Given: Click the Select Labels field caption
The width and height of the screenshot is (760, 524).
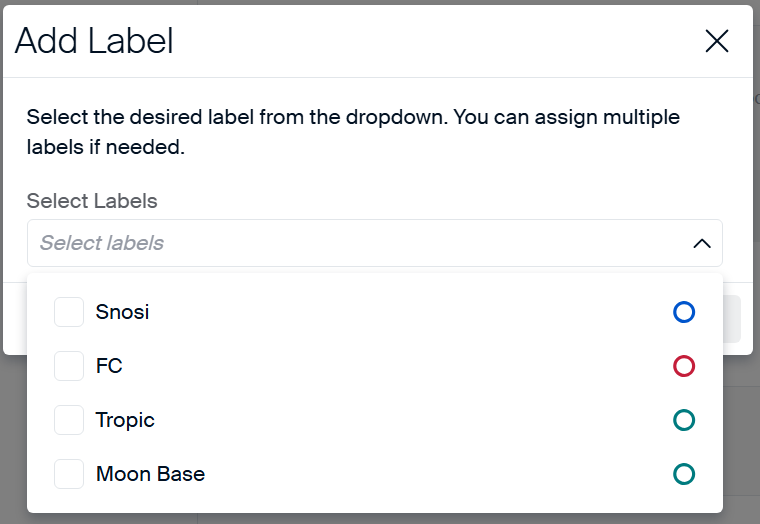Looking at the screenshot, I should tap(92, 201).
